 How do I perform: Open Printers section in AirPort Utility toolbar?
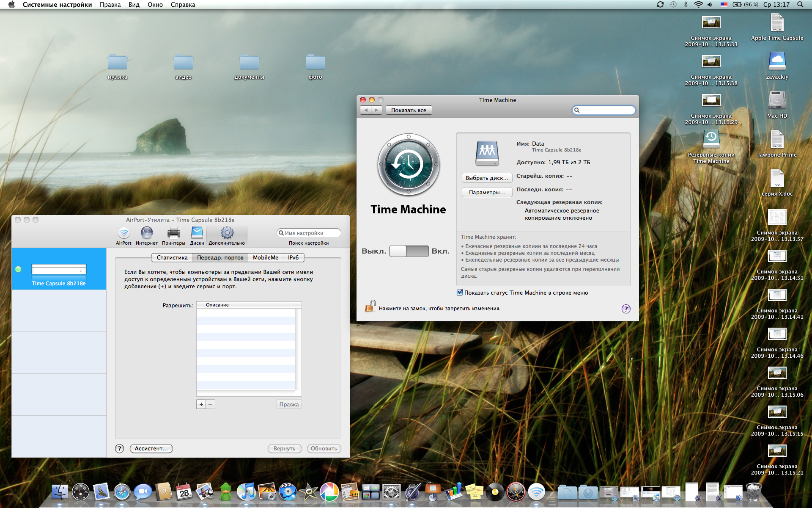pos(173,236)
